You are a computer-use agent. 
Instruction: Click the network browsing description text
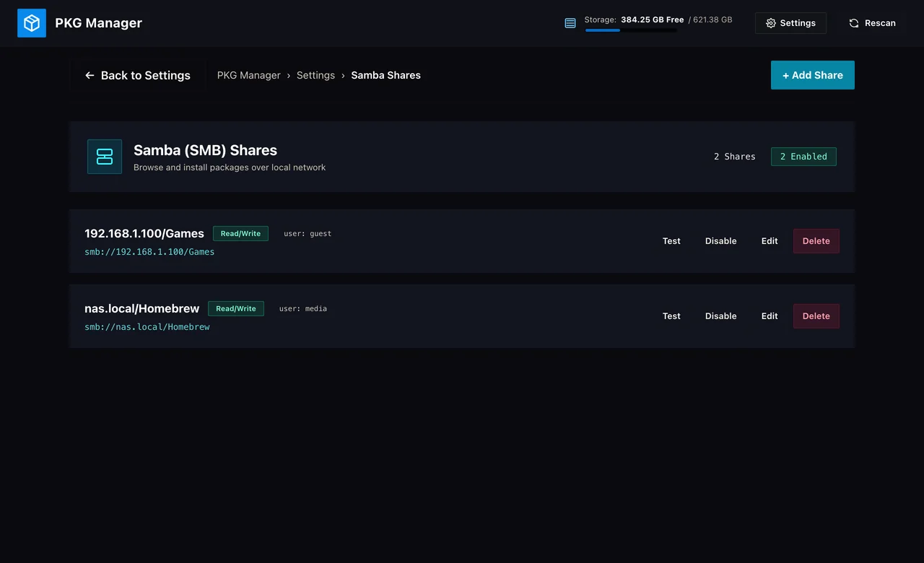pyautogui.click(x=230, y=167)
